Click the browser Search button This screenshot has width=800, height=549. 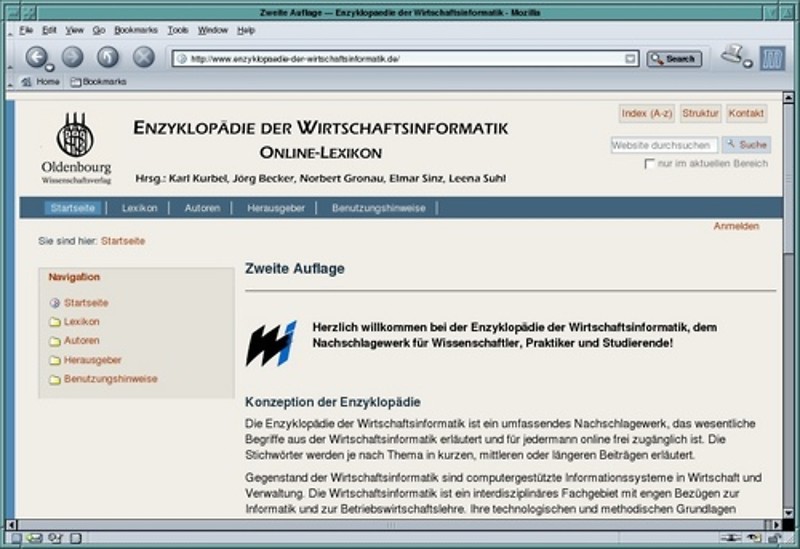coord(674,59)
